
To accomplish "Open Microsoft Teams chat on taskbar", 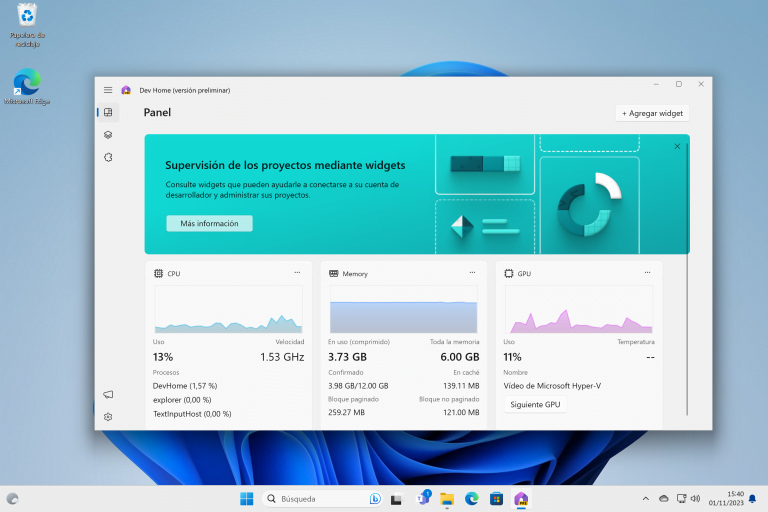I will [423, 498].
